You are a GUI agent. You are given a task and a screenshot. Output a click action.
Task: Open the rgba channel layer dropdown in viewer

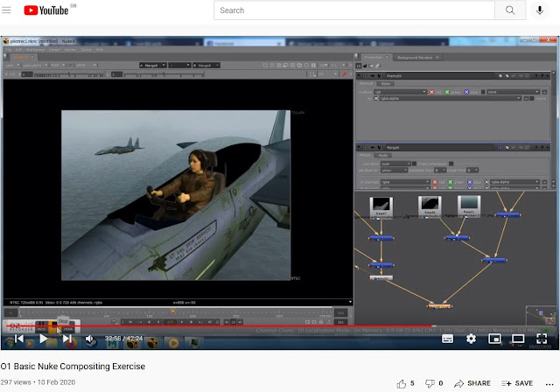[12, 66]
